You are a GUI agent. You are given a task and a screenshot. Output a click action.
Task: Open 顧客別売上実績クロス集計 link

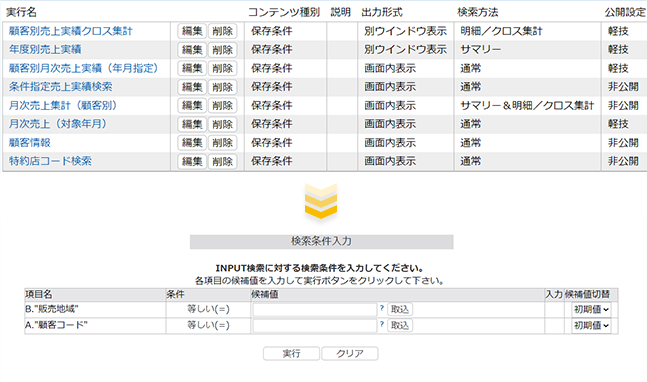(71, 31)
